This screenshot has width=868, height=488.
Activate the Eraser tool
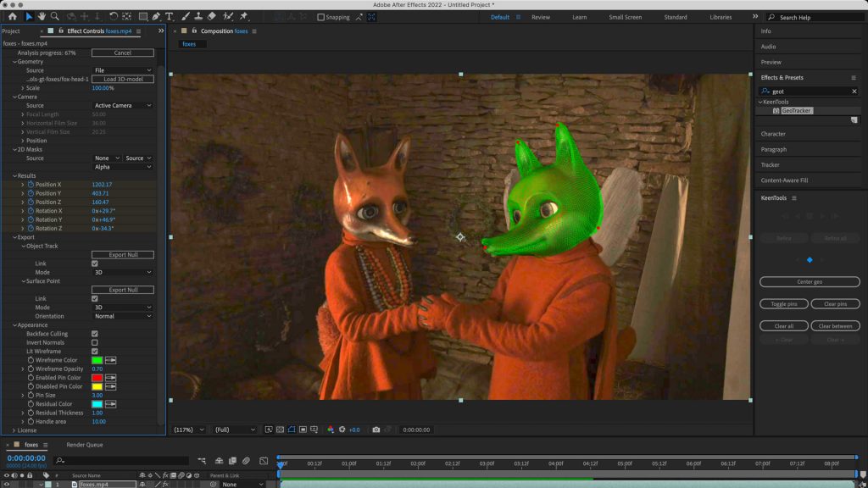212,16
